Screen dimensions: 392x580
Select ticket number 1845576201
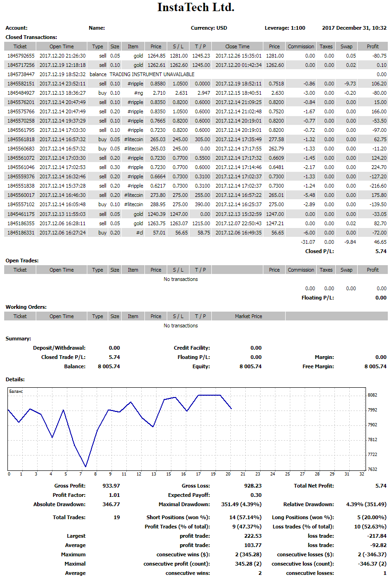click(21, 102)
